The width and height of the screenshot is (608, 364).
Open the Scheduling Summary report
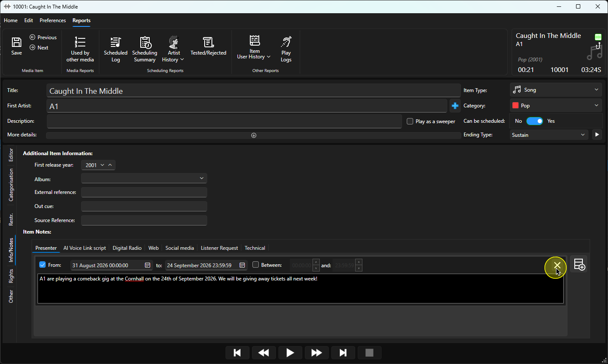[x=145, y=49]
